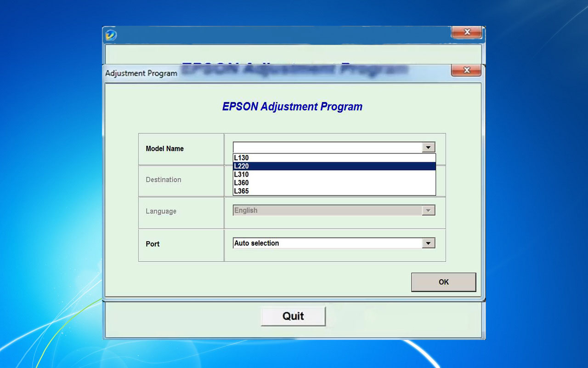
Task: Click the Model Name label
Action: pos(164,149)
